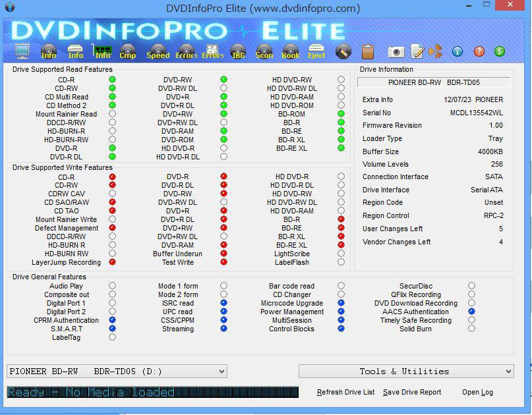Image resolution: width=532 pixels, height=415 pixels.
Task: Toggle Audio Play general feature indicator
Action: tap(112, 286)
